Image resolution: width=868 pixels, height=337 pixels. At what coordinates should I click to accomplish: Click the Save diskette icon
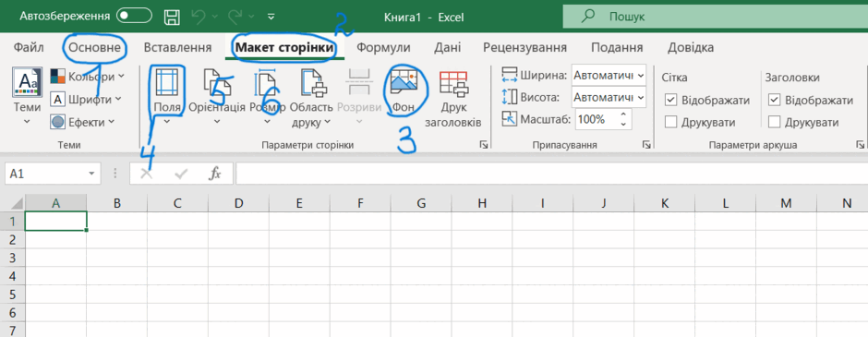click(x=173, y=18)
